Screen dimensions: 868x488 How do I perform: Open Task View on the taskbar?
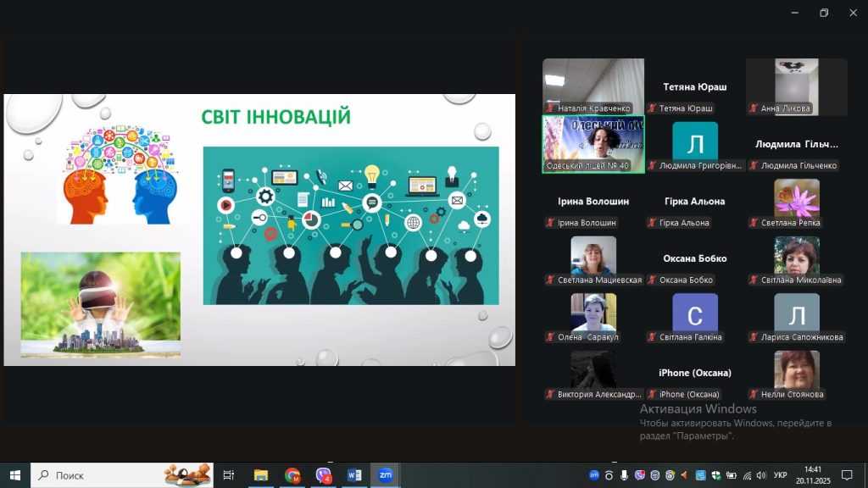[228, 475]
